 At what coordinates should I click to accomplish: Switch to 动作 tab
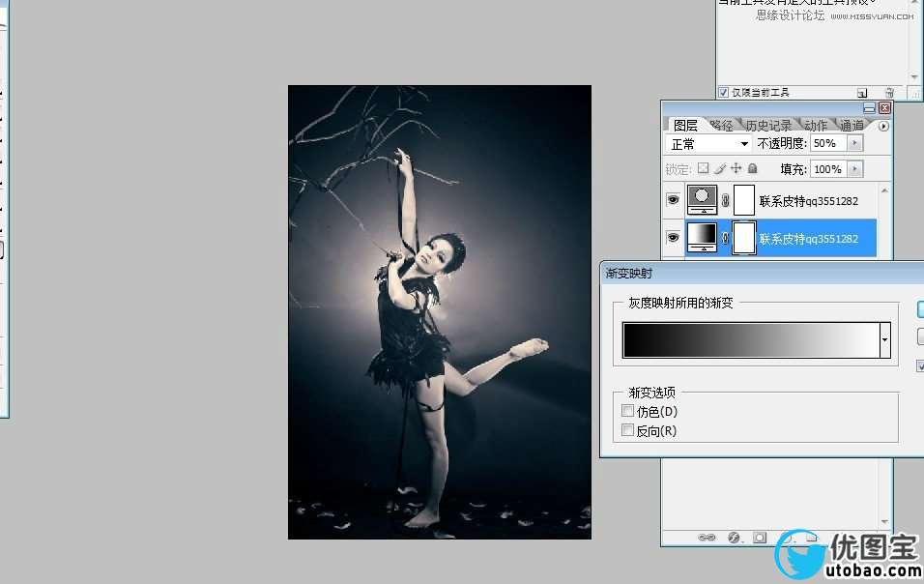click(816, 126)
